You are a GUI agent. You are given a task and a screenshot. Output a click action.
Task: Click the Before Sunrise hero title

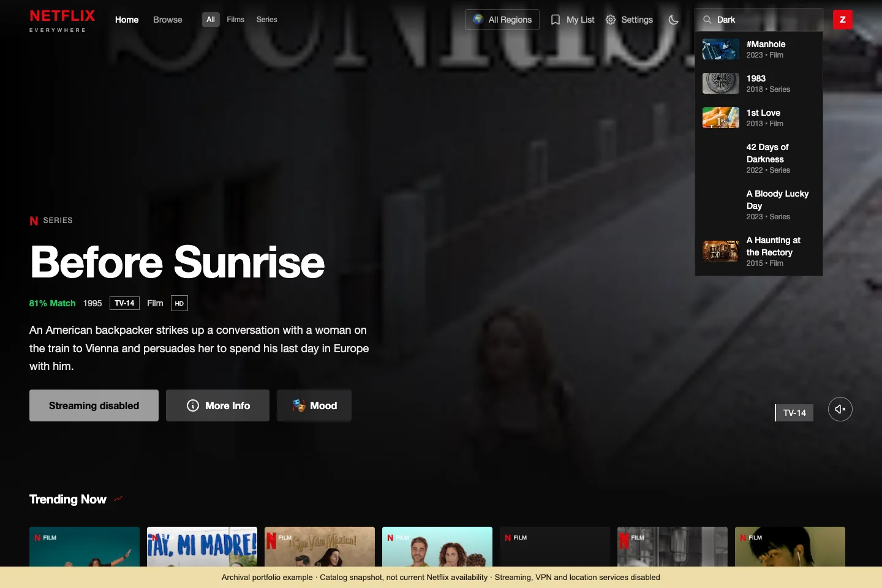(x=178, y=262)
